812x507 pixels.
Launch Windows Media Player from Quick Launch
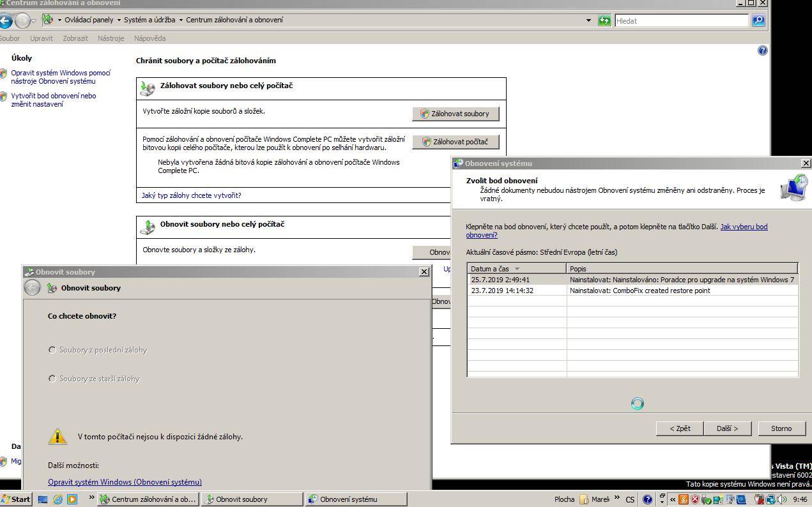click(72, 499)
